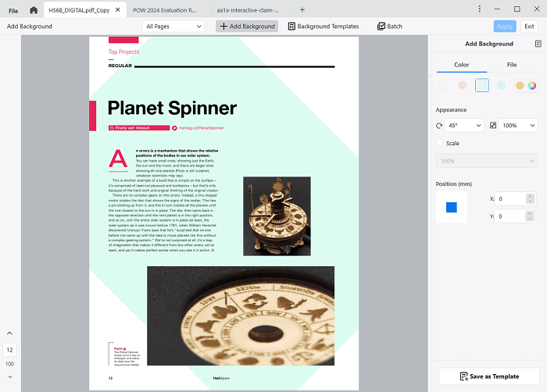The image size is (547, 392).
Task: Go to previous page with up arrow
Action: point(9,334)
